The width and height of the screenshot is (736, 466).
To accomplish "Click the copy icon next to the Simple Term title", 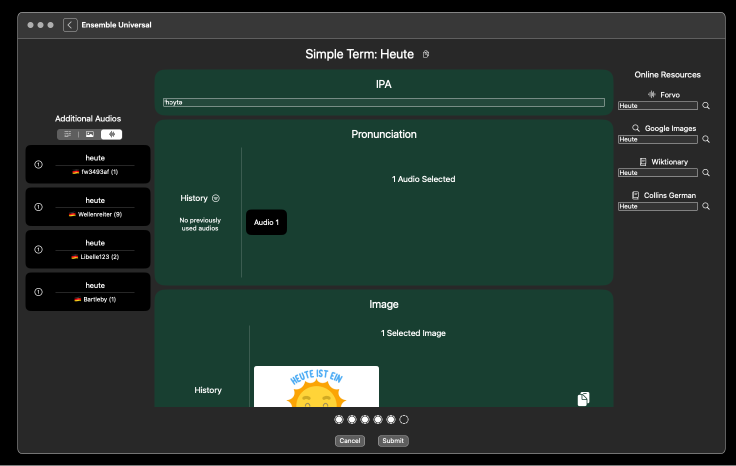I will click(x=426, y=54).
